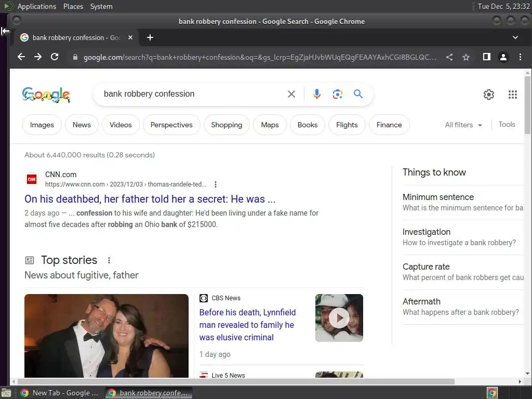The height and width of the screenshot is (399, 532).
Task: Open Google quick settings gear
Action: pyautogui.click(x=488, y=95)
